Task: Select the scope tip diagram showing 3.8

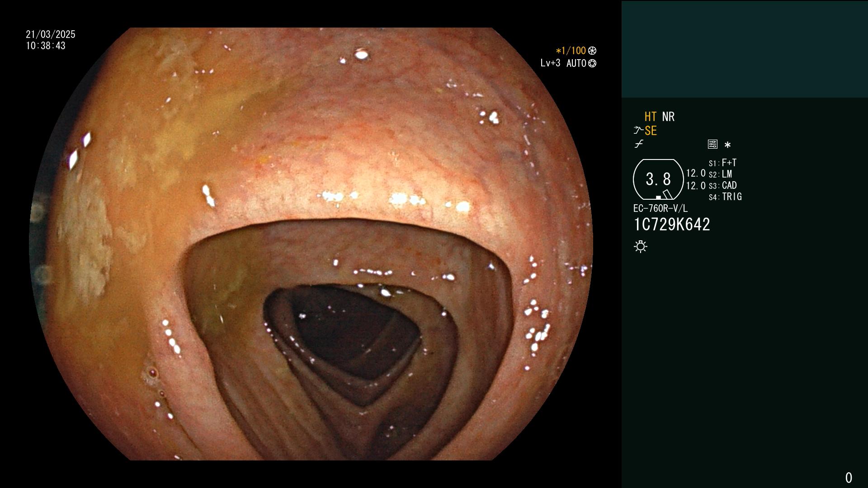Action: click(658, 179)
